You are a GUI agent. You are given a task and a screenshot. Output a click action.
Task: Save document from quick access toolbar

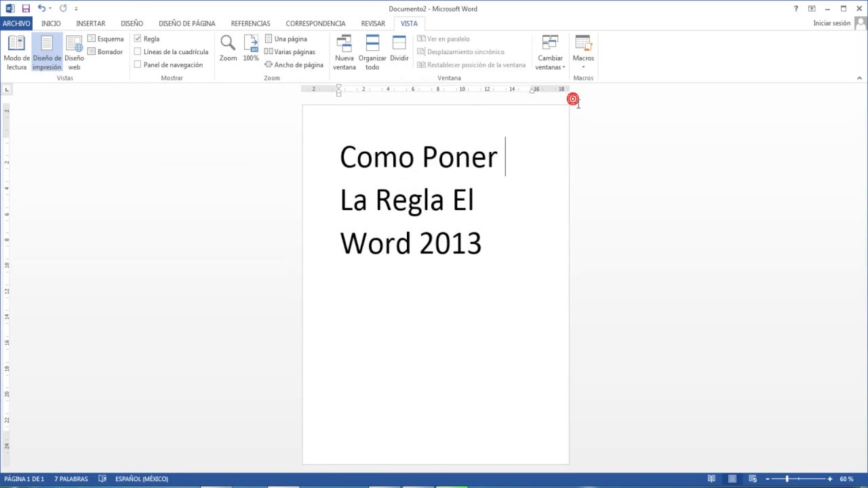coord(26,9)
